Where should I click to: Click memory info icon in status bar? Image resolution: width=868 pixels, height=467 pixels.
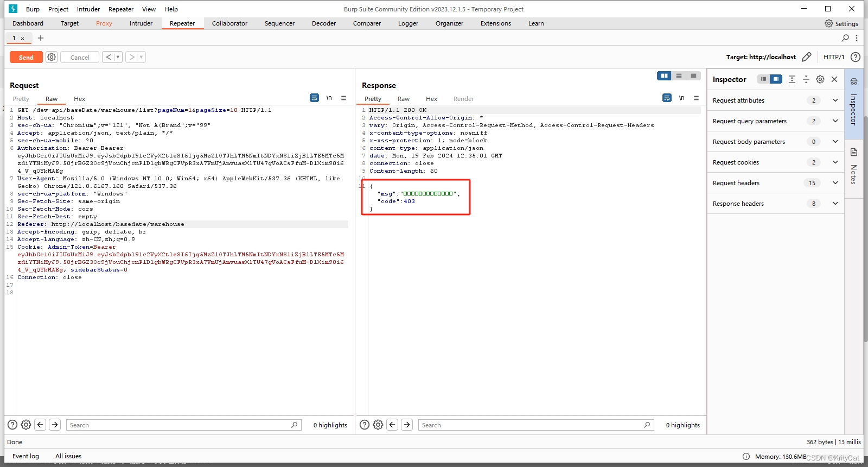pyautogui.click(x=746, y=456)
